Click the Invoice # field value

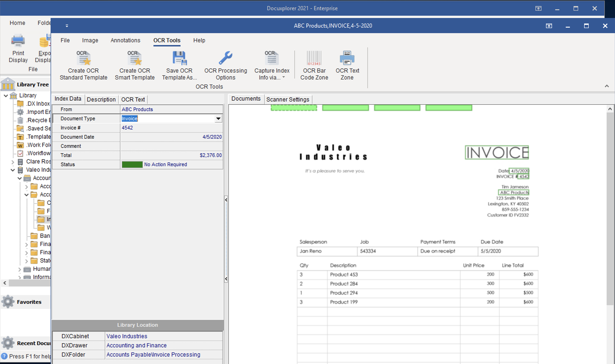click(127, 128)
